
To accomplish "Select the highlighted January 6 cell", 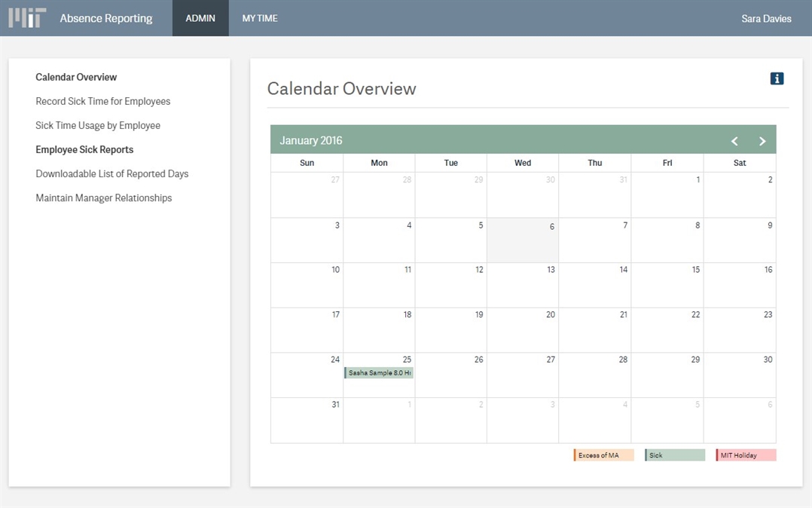I will [523, 240].
